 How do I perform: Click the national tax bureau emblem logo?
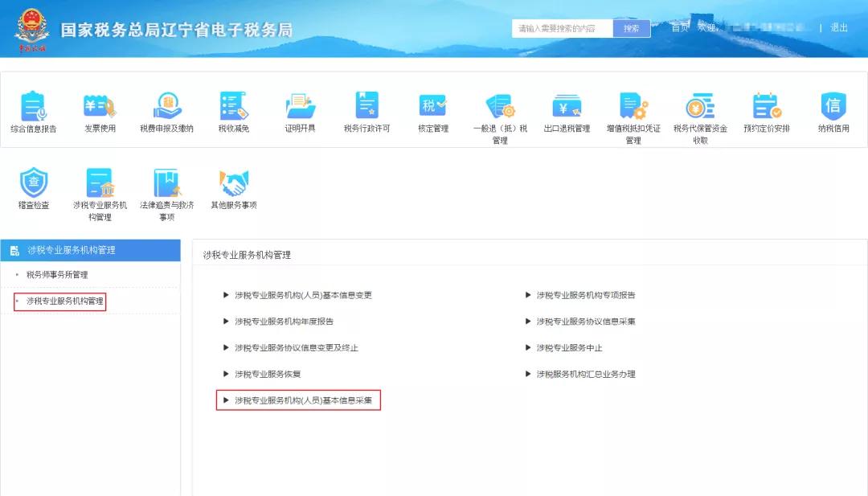pos(31,26)
